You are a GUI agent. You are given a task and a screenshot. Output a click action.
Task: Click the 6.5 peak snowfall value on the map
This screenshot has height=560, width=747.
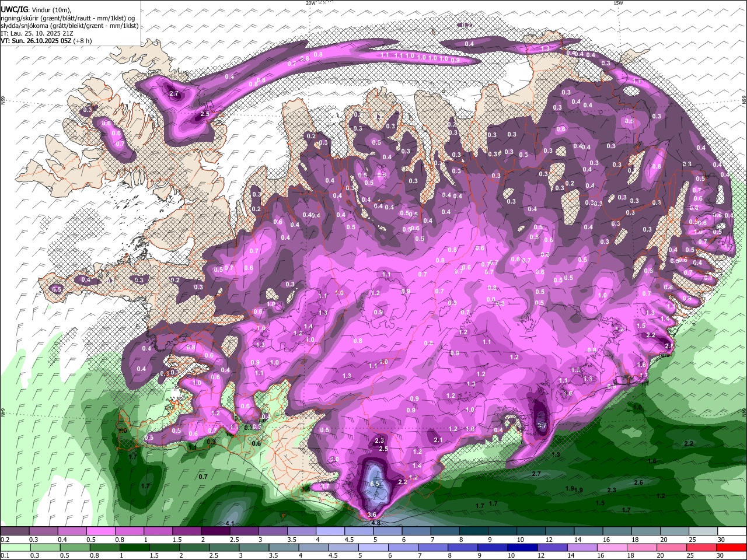coord(375,484)
